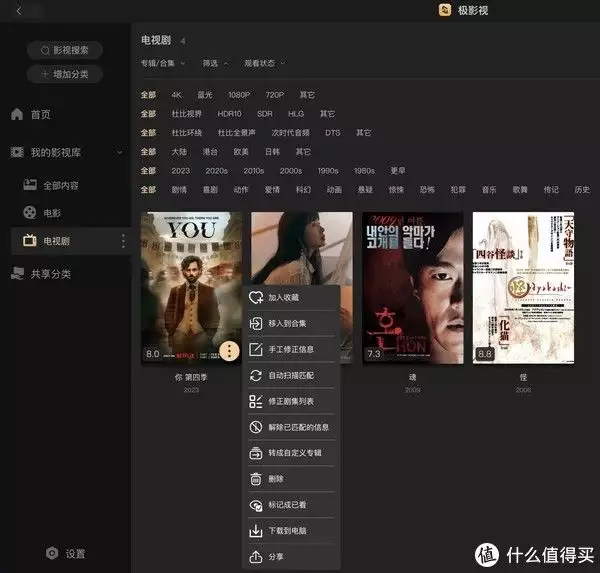Filter by 蓝光 quality

(x=205, y=95)
